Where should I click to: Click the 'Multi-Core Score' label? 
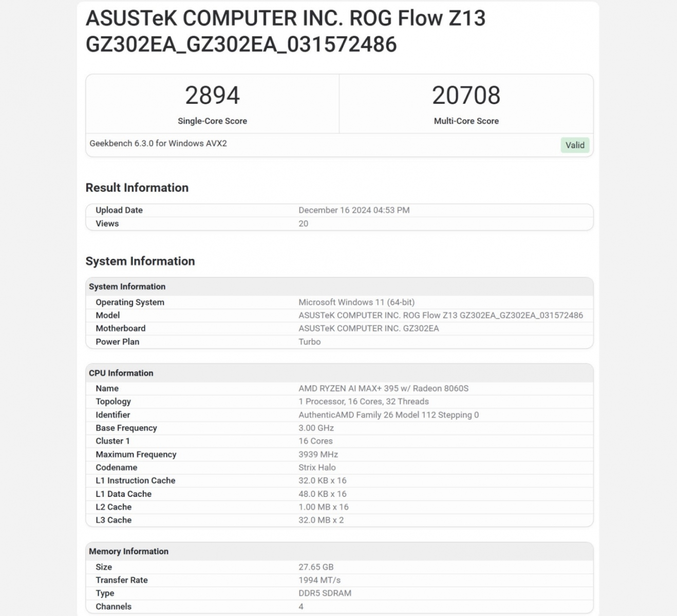click(466, 121)
